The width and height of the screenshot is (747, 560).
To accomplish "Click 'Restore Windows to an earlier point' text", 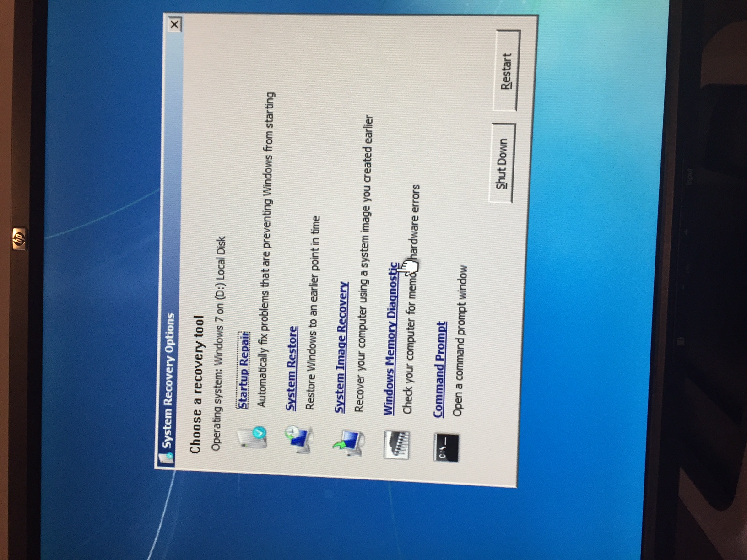I will (x=314, y=313).
